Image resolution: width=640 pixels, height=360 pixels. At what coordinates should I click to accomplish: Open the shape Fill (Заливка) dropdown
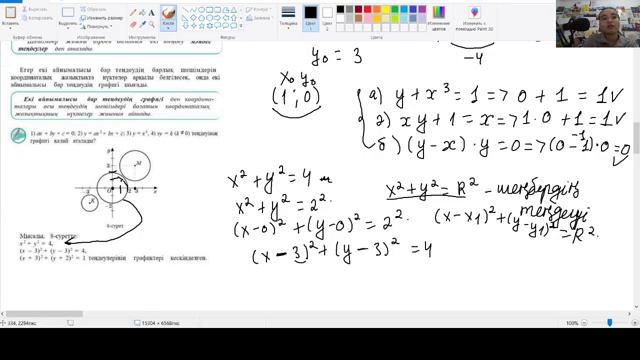click(x=259, y=18)
